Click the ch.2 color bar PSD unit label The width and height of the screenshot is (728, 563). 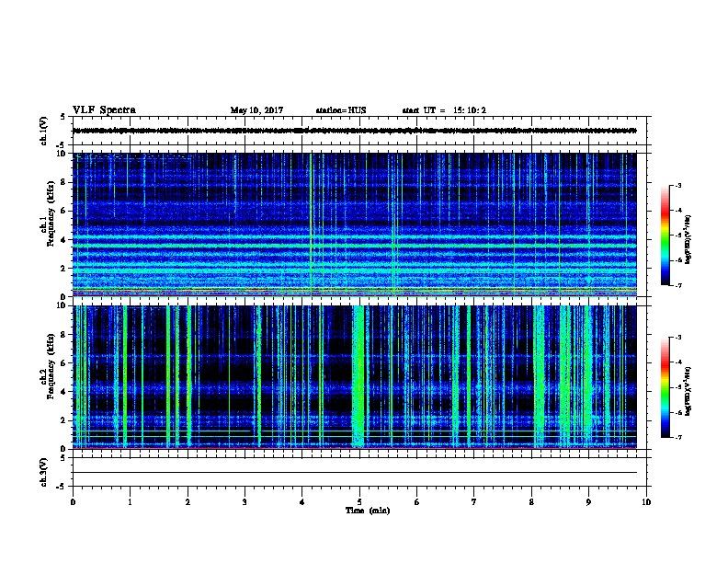click(688, 391)
